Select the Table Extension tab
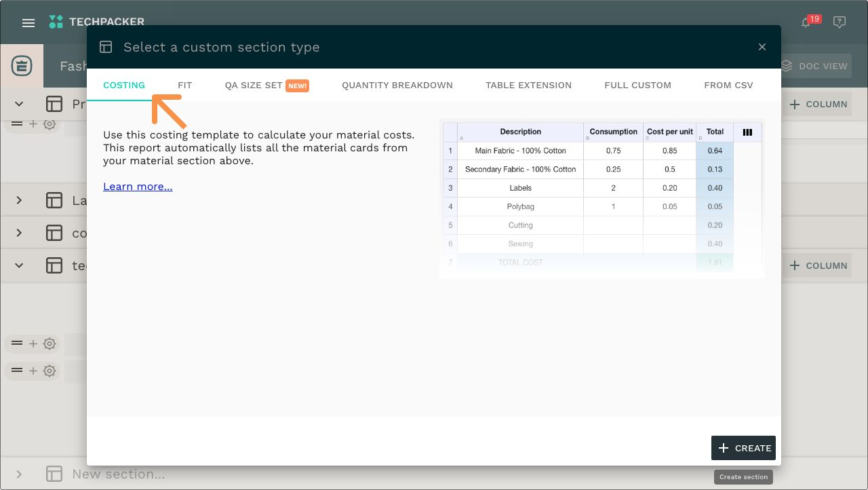Image resolution: width=868 pixels, height=490 pixels. click(529, 85)
